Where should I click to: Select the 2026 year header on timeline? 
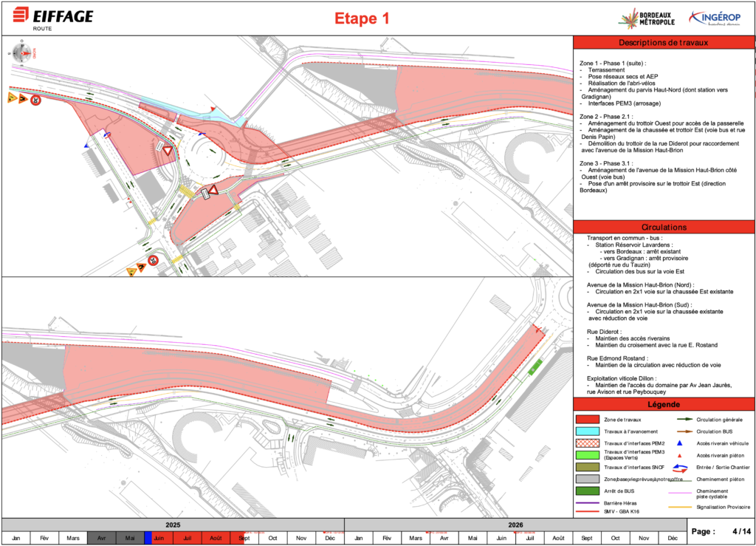(515, 525)
